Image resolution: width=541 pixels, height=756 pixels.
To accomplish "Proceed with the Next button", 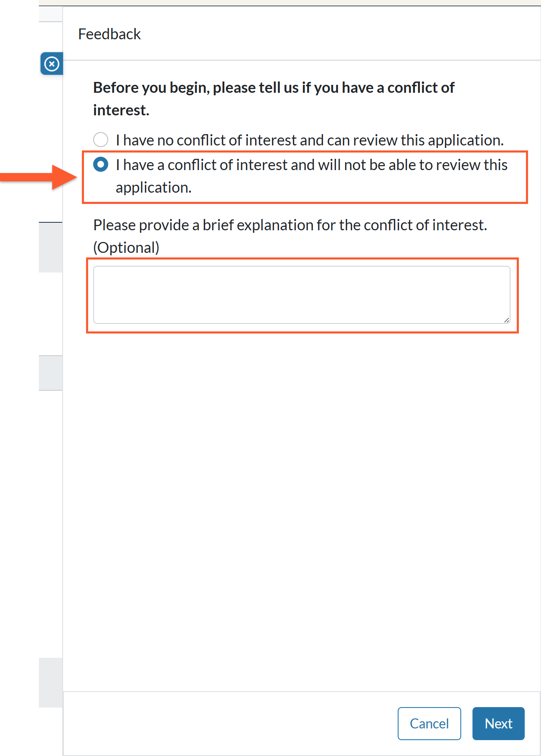I will [x=498, y=723].
